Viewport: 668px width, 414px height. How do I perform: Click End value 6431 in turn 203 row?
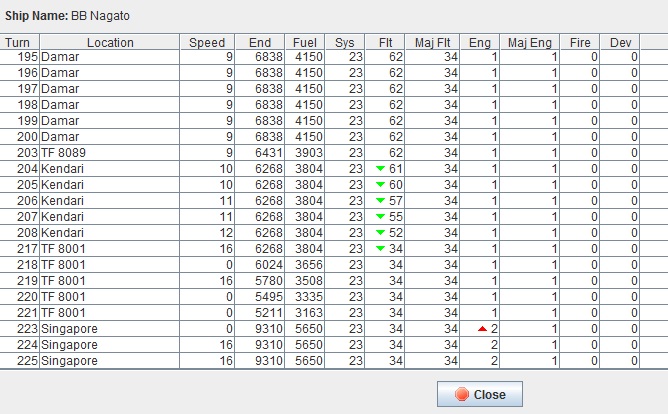[259, 152]
